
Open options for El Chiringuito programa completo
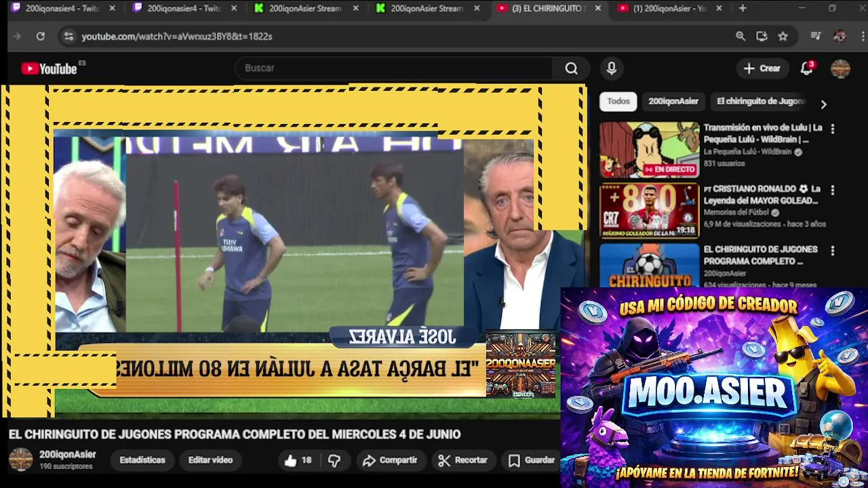[x=833, y=251]
